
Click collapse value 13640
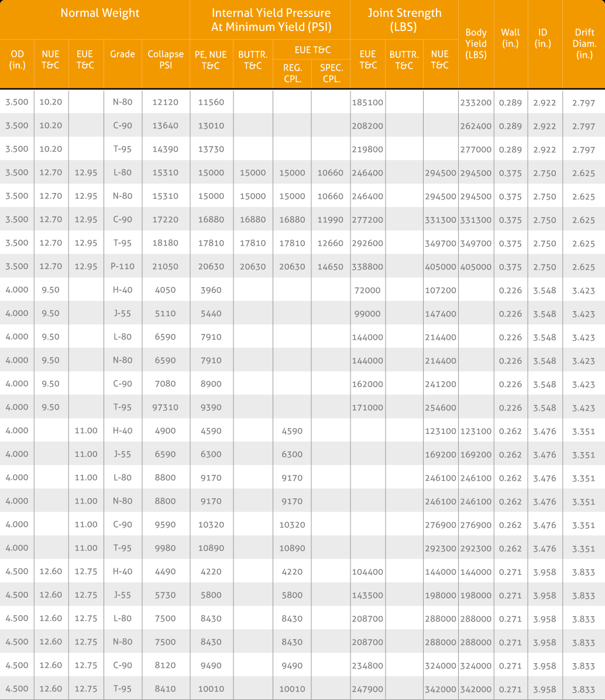(166, 126)
